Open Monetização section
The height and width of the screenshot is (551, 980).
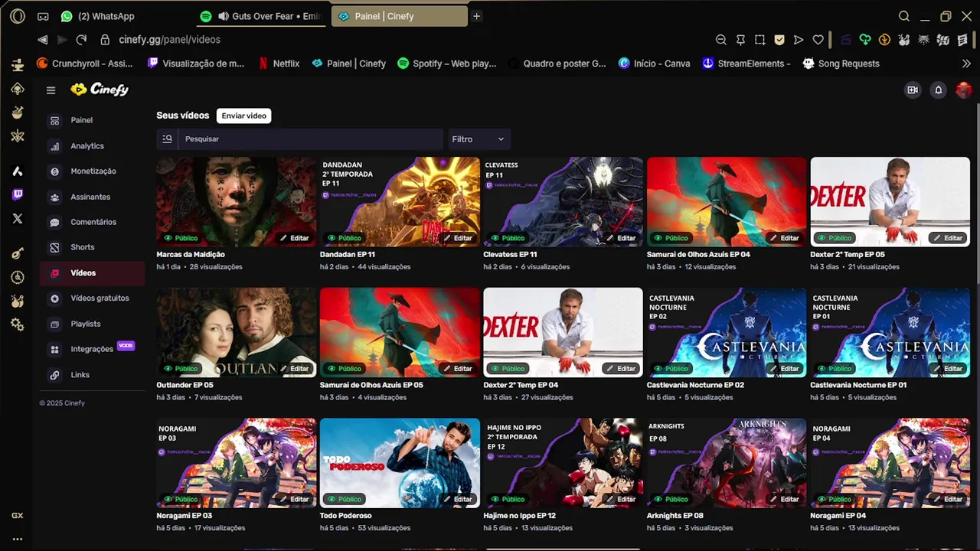pyautogui.click(x=92, y=171)
